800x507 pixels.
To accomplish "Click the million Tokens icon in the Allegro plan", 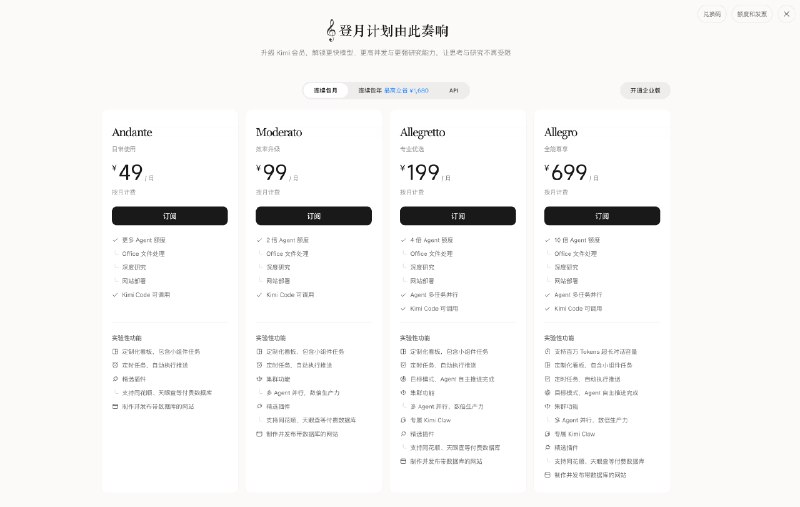I will click(x=547, y=351).
